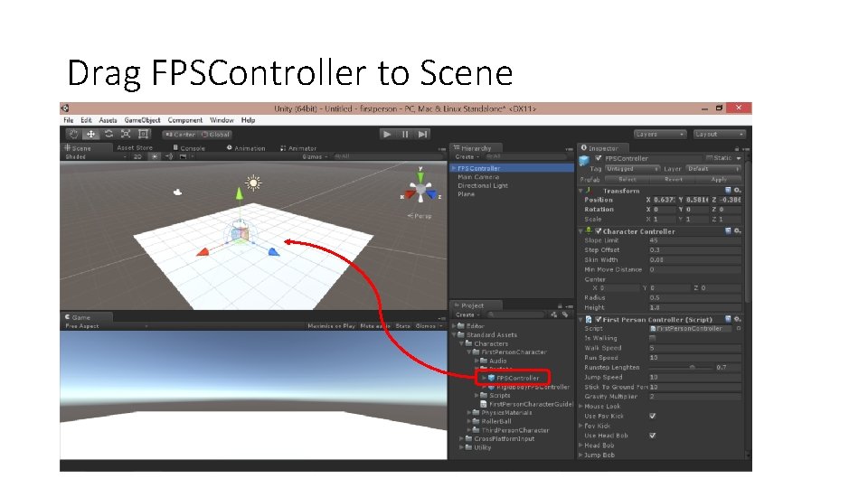Open the GameObject menu
The height and width of the screenshot is (488, 868).
(142, 120)
